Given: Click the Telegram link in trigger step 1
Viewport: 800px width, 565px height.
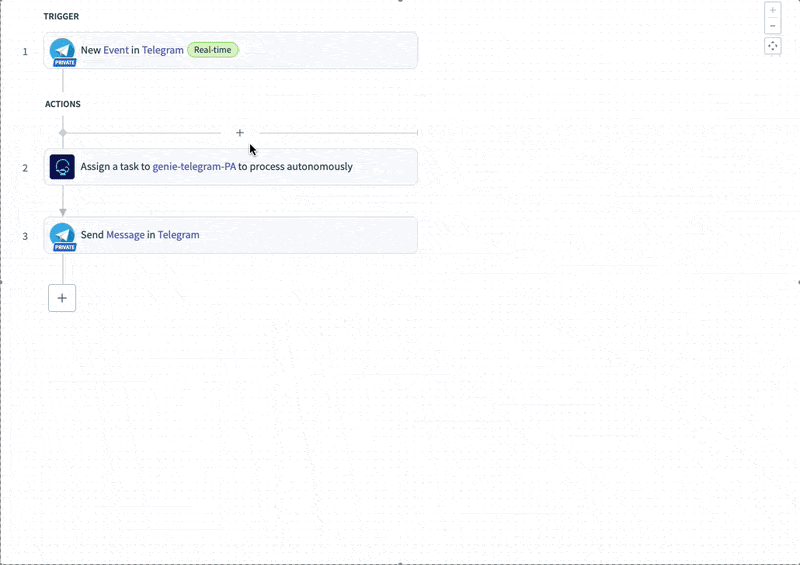Looking at the screenshot, I should pyautogui.click(x=163, y=50).
